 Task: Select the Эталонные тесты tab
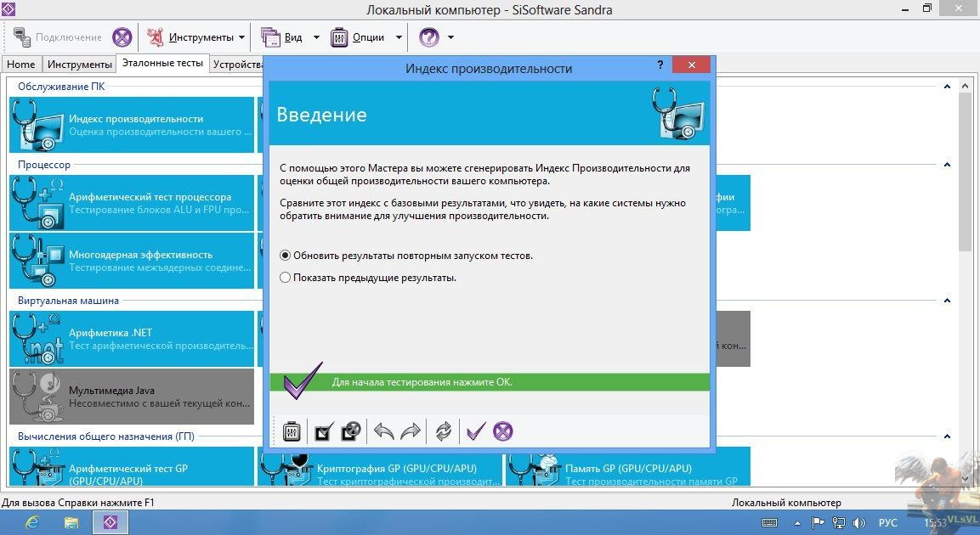point(162,63)
